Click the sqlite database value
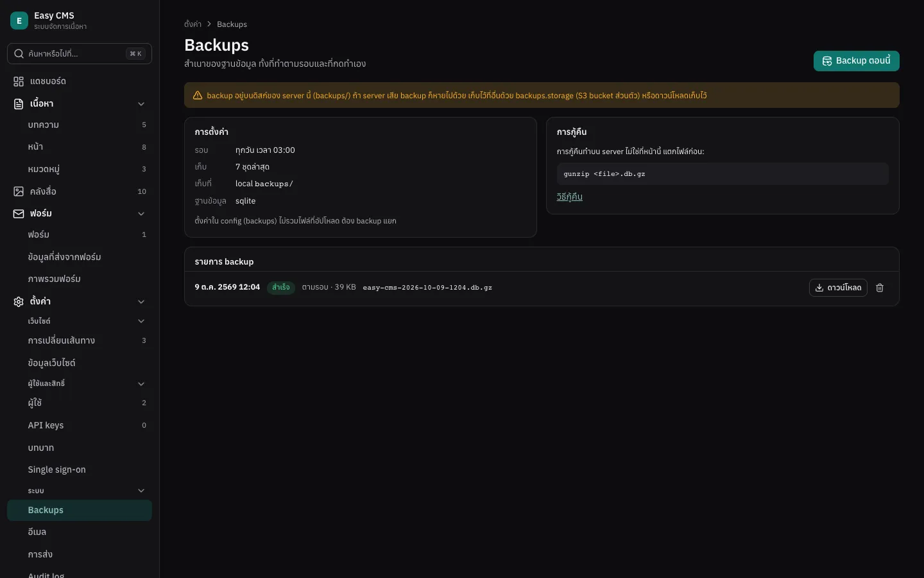This screenshot has width=924, height=578. point(245,201)
